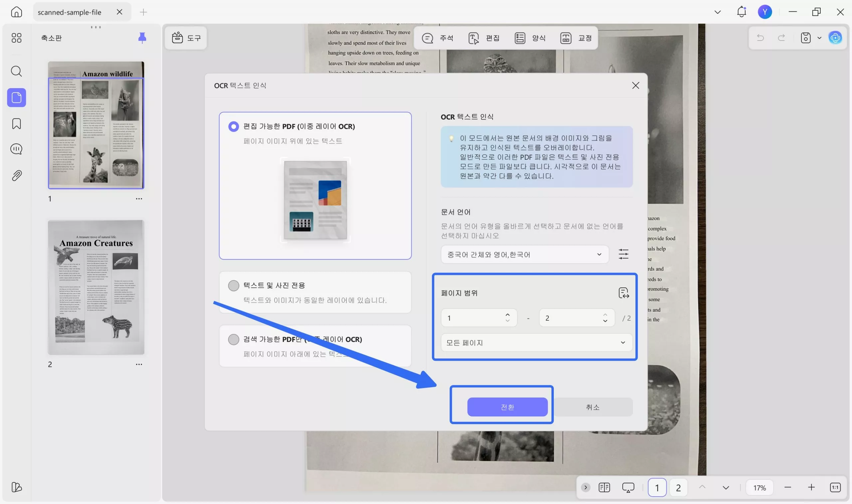The height and width of the screenshot is (504, 852).
Task: Select 편집 가능한 PDF radio option
Action: tap(233, 126)
